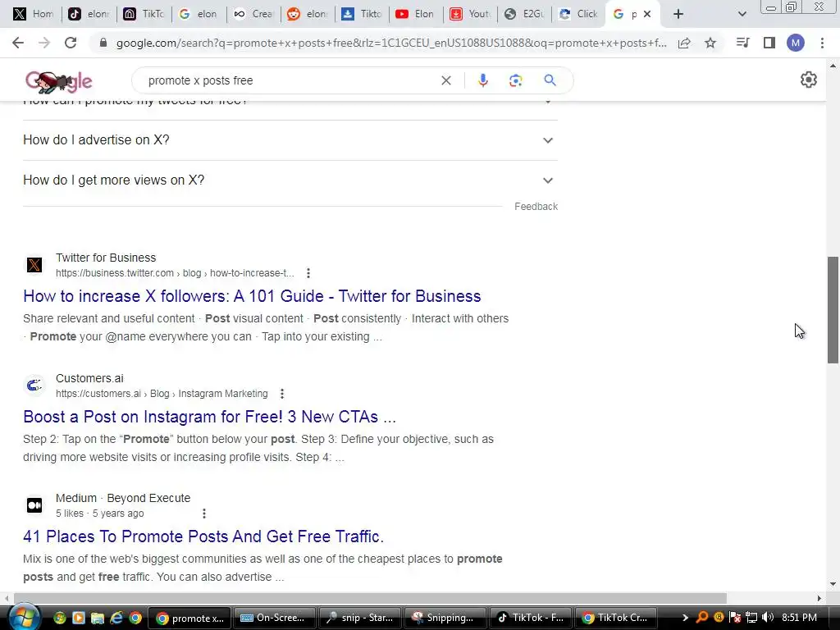Open the customers.ai URL breadcrumb
This screenshot has width=840, height=630.
(x=162, y=394)
